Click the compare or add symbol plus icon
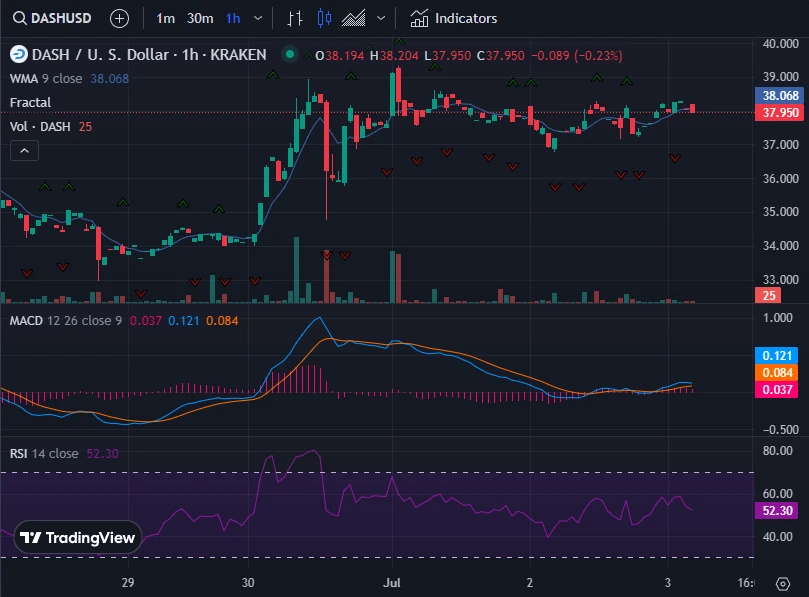The height and width of the screenshot is (597, 809). click(119, 19)
